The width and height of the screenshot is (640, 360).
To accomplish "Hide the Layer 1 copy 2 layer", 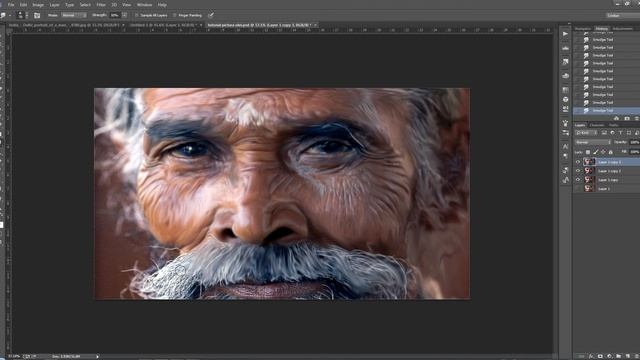I will [578, 171].
